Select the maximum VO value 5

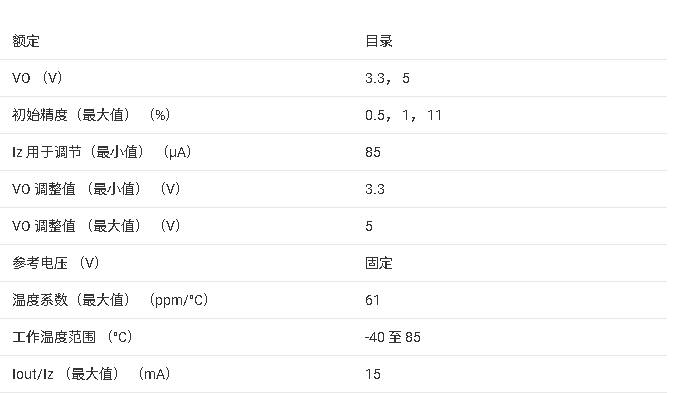pos(369,226)
